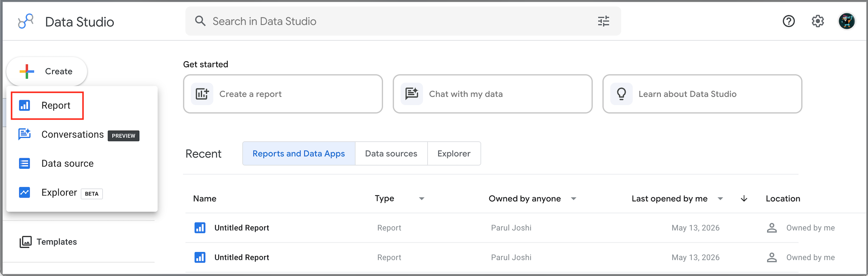Viewport: 868px width, 276px height.
Task: Click the Templates gallery icon
Action: click(25, 242)
